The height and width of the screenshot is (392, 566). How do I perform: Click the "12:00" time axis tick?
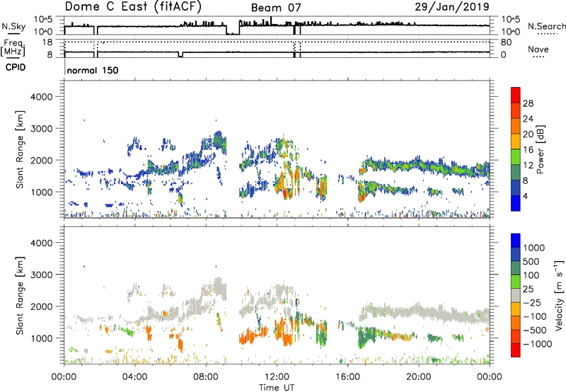[x=277, y=377]
